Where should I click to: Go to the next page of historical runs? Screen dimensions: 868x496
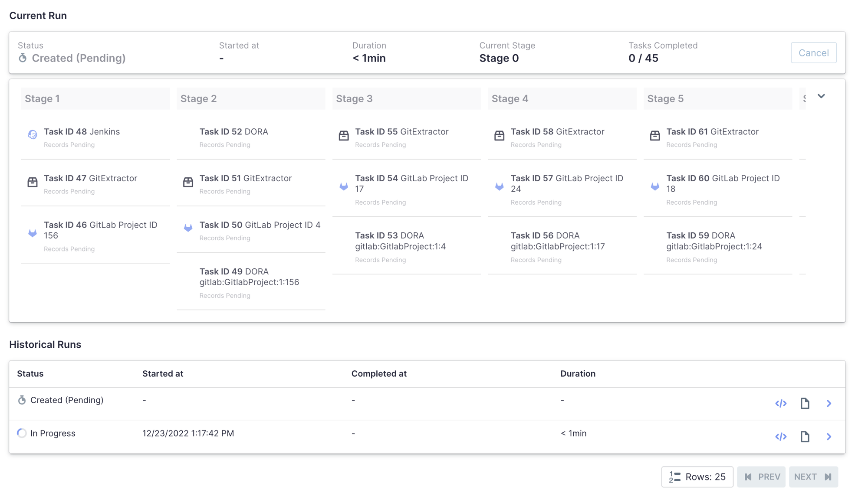813,476
